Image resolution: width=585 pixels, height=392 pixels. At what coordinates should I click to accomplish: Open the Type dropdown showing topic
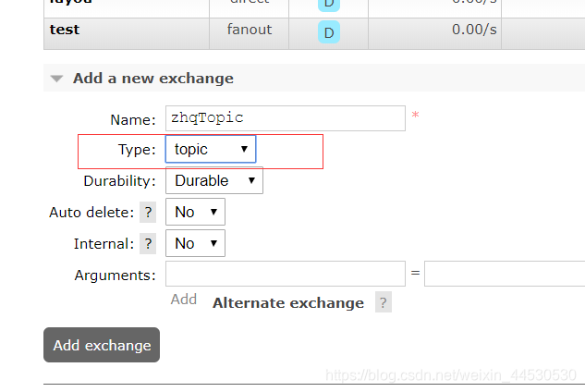[211, 149]
